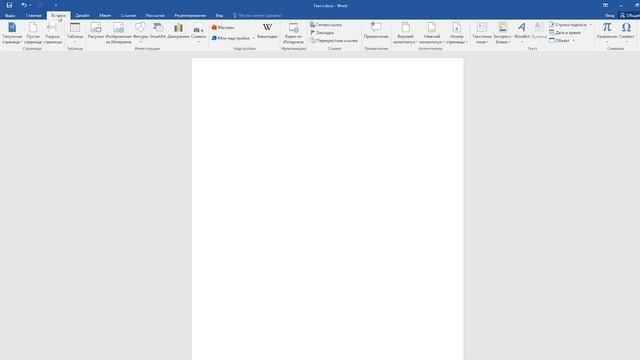The height and width of the screenshot is (360, 640).
Task: Open the Снимок screenshot dropdown
Action: [198, 33]
